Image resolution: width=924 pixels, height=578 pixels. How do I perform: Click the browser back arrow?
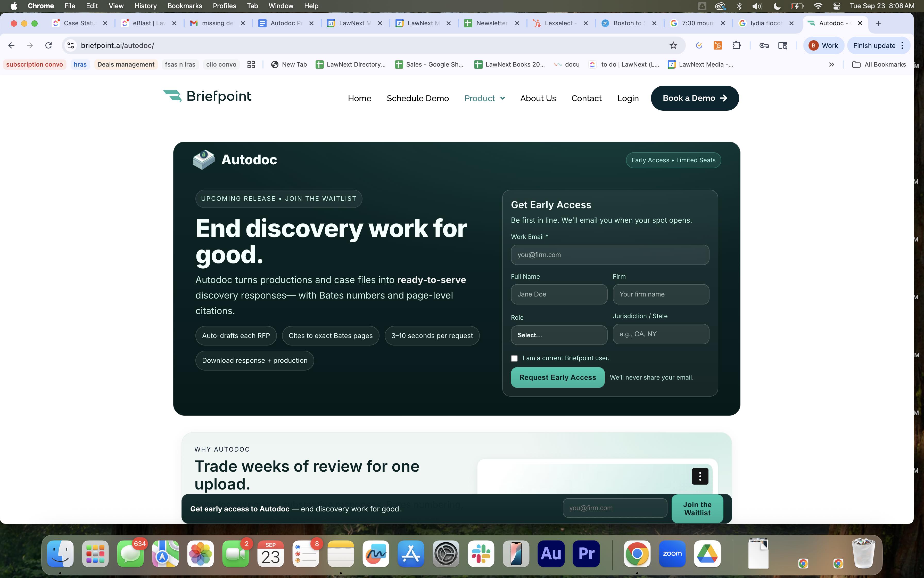click(x=11, y=45)
